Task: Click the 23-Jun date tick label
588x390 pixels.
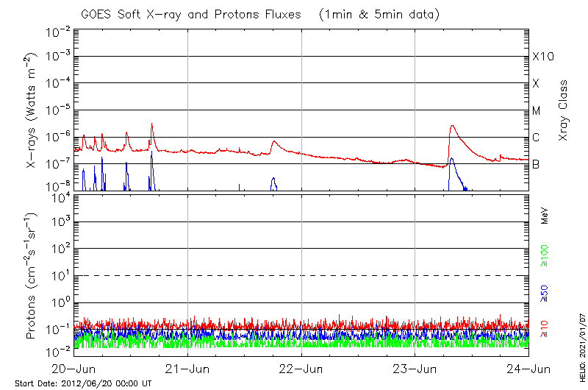Action: click(x=415, y=368)
